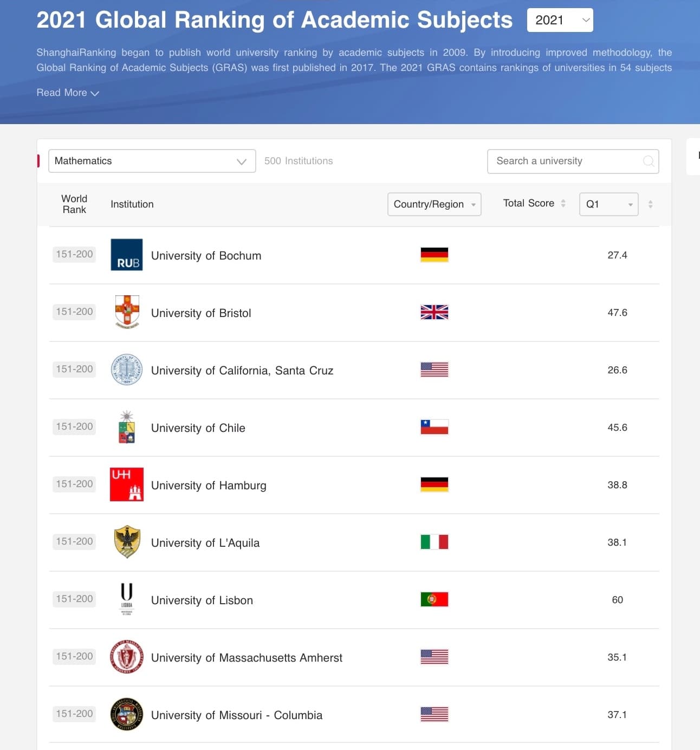The height and width of the screenshot is (750, 700).
Task: Open the Mathematics subject dropdown
Action: [152, 161]
